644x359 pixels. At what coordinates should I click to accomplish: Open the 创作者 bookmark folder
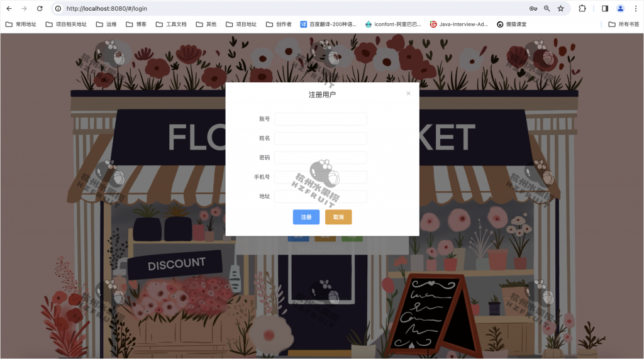point(279,25)
